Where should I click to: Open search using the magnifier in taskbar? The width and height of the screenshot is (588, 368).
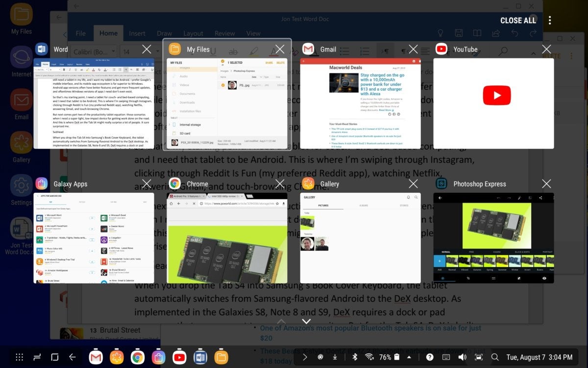point(495,357)
